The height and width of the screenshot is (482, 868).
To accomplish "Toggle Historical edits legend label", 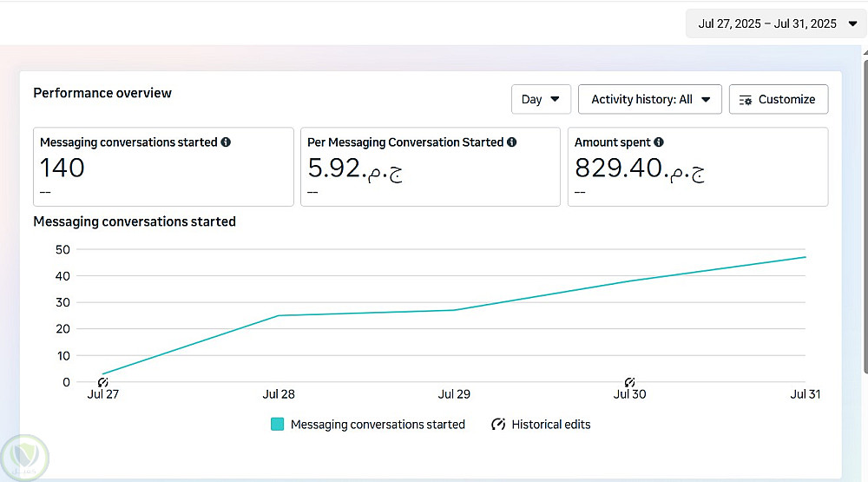I will 551,425.
